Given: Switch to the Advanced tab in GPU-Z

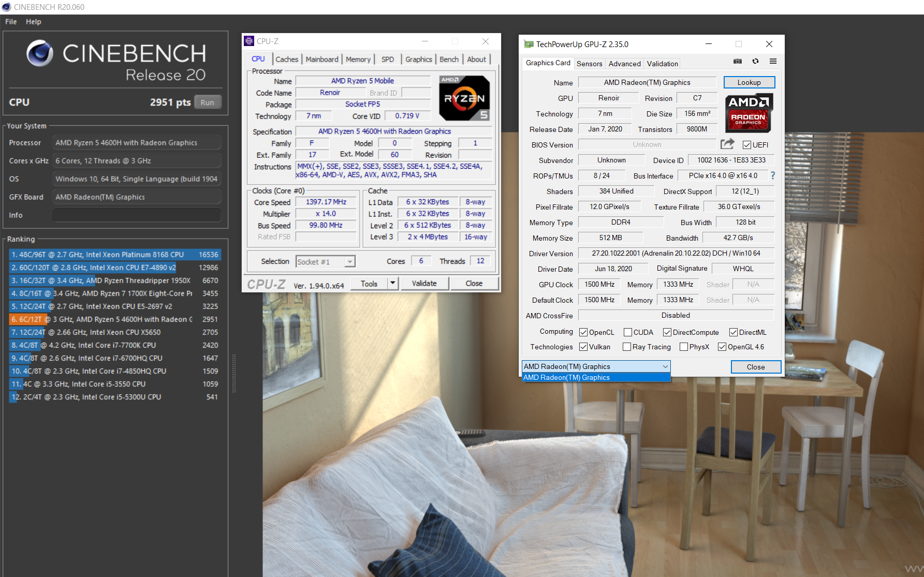Looking at the screenshot, I should (x=625, y=64).
